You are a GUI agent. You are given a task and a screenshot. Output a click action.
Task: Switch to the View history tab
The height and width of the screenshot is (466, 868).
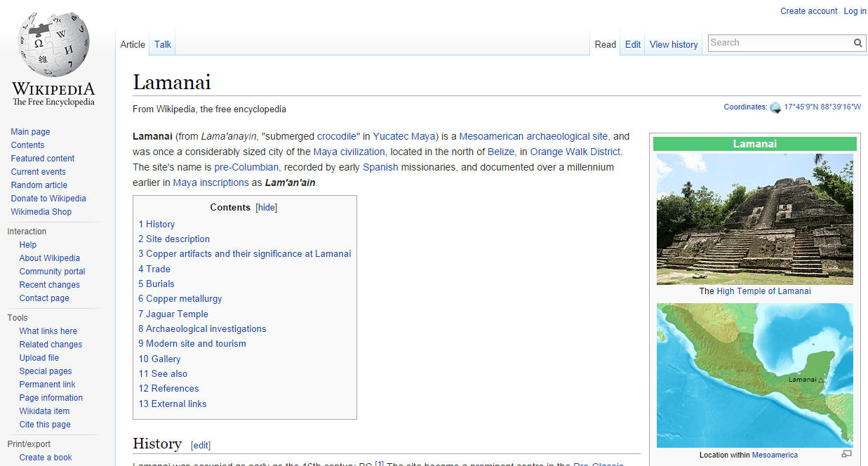pyautogui.click(x=673, y=44)
